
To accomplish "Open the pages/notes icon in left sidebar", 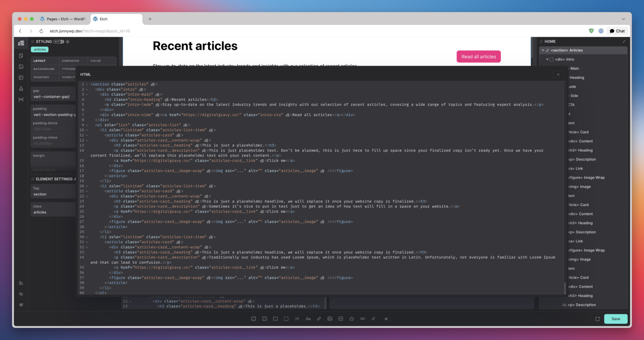I will pos(21,56).
